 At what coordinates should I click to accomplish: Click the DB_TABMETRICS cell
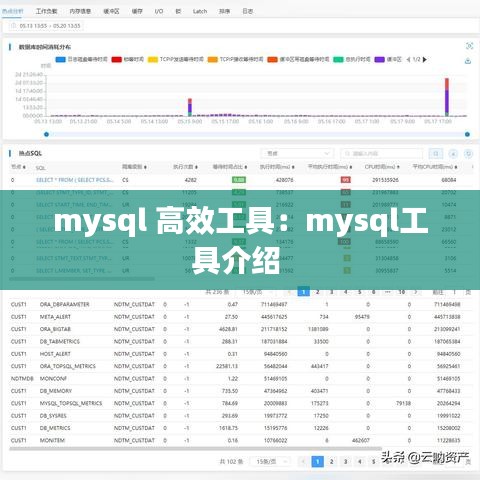coord(60,341)
